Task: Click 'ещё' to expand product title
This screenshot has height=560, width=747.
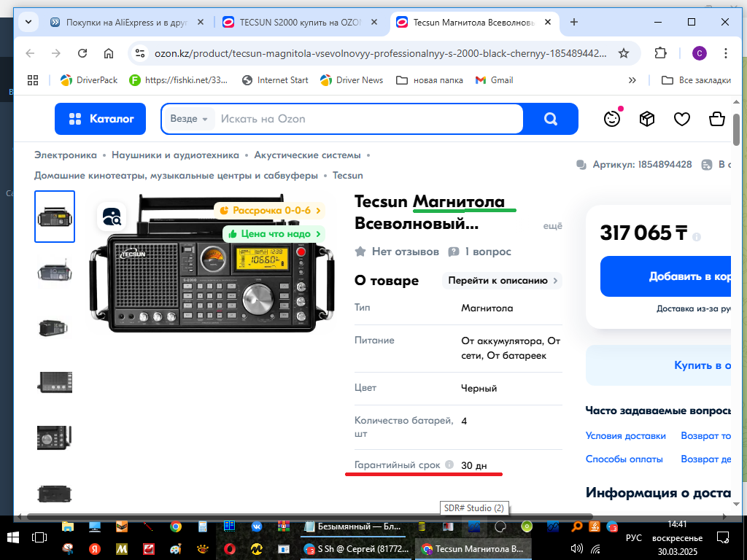Action: 553,226
